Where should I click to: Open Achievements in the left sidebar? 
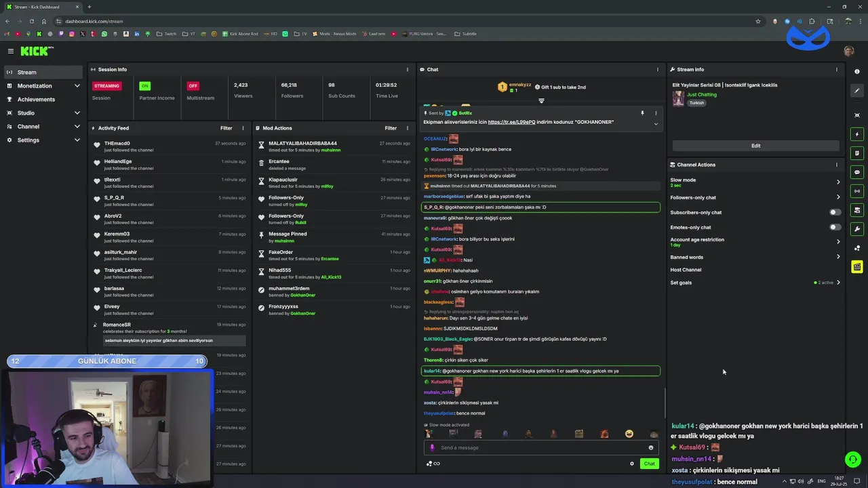(43, 100)
